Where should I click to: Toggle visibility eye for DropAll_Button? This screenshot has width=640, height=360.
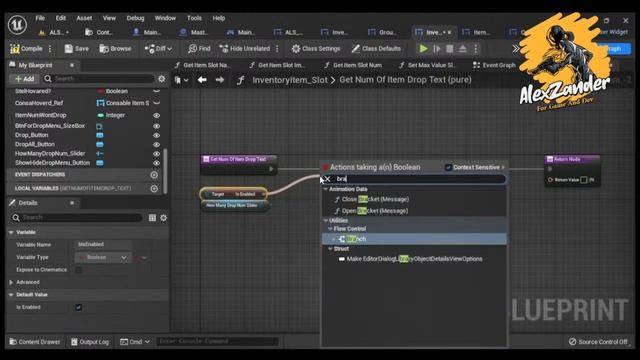[156, 144]
